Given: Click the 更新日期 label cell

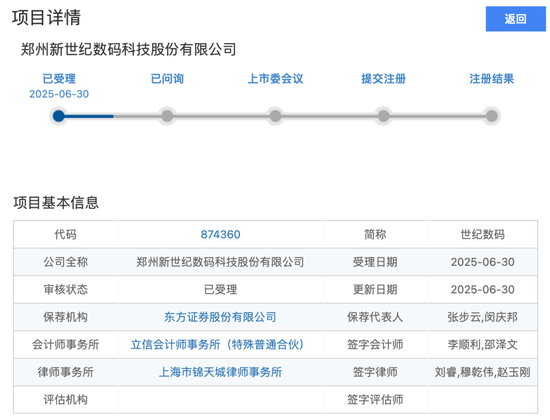Looking at the screenshot, I should [x=375, y=289].
